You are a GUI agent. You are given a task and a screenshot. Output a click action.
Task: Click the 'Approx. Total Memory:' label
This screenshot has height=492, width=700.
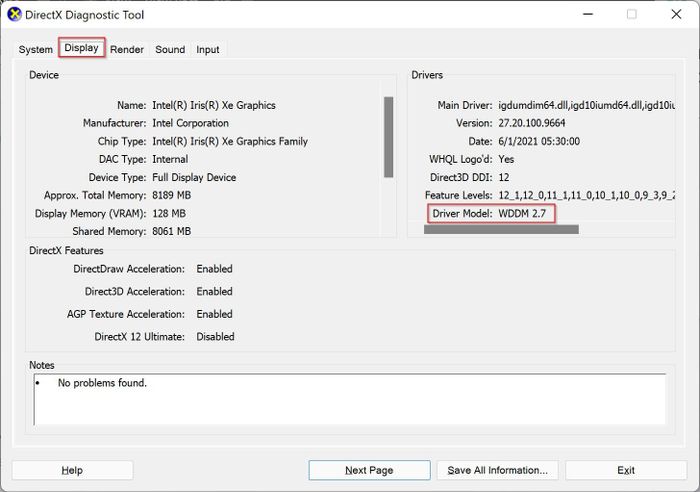click(x=95, y=196)
